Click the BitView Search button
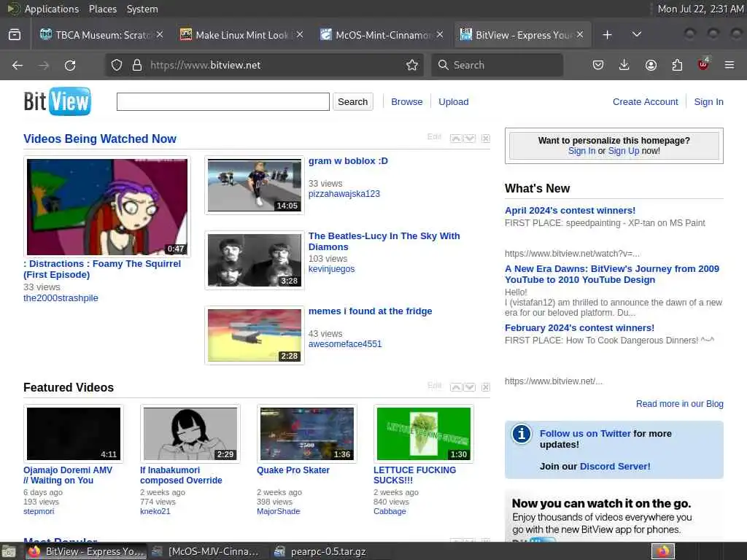 pyautogui.click(x=352, y=102)
